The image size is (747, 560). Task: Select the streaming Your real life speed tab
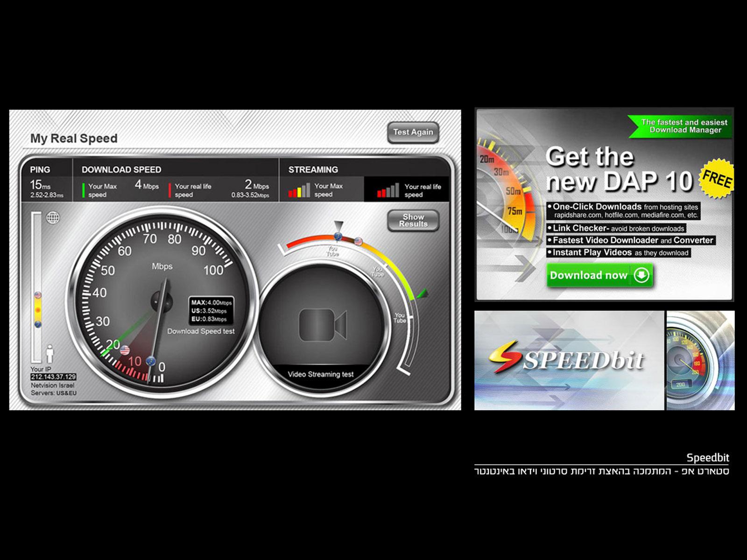[407, 189]
